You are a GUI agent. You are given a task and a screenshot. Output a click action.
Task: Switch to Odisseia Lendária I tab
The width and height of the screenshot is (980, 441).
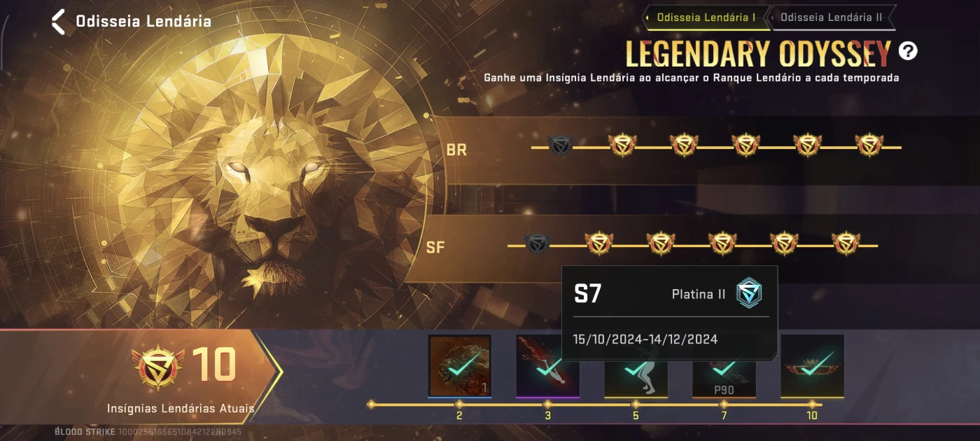(705, 17)
